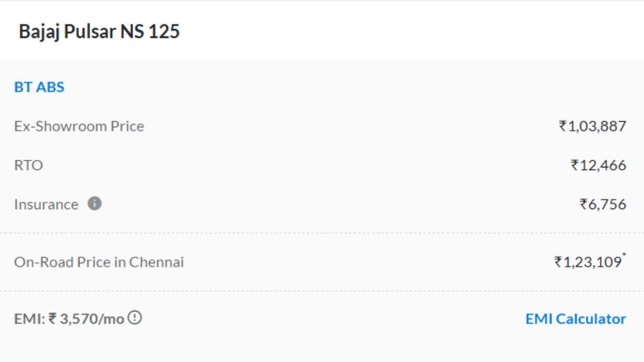Viewport: 644px width, 362px height.
Task: Click the Ex-Showroom Price label
Action: click(x=79, y=126)
